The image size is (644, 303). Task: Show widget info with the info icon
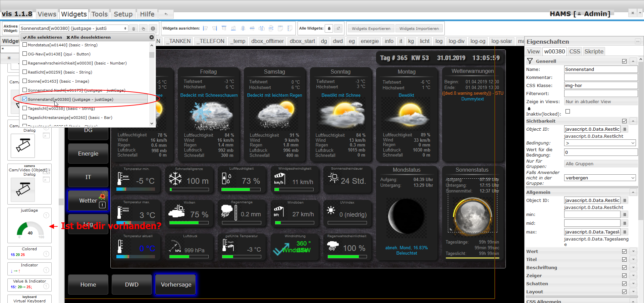point(153,29)
